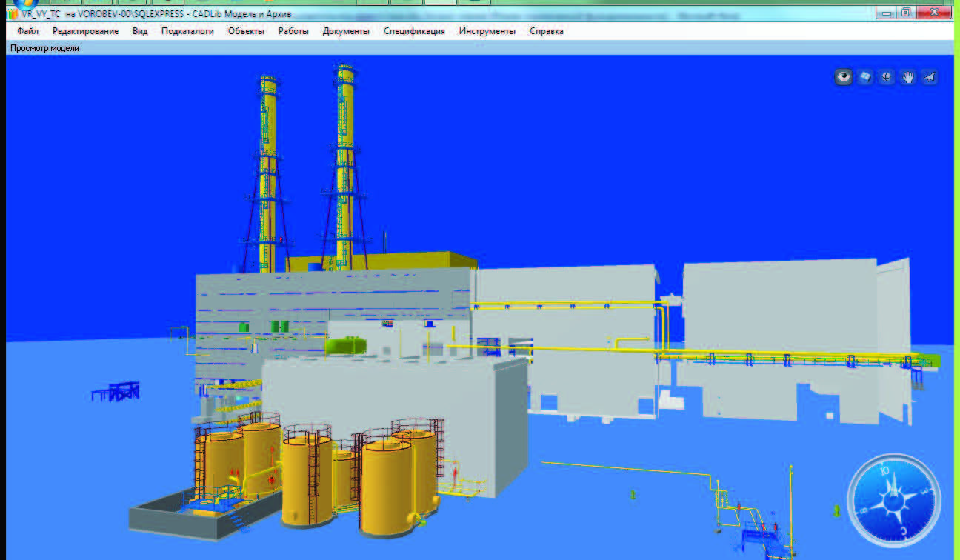This screenshot has width=960, height=560.
Task: Open the Справка help menu
Action: click(546, 31)
